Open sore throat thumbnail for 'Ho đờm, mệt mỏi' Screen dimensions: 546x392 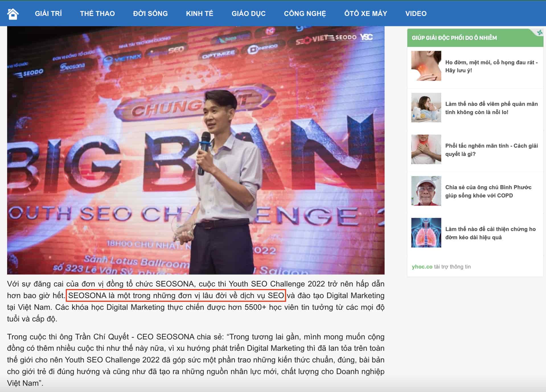(426, 66)
